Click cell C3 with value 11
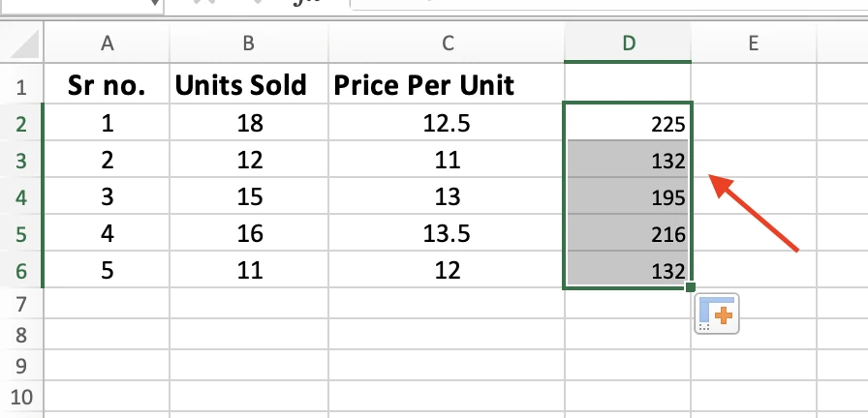 coord(447,161)
